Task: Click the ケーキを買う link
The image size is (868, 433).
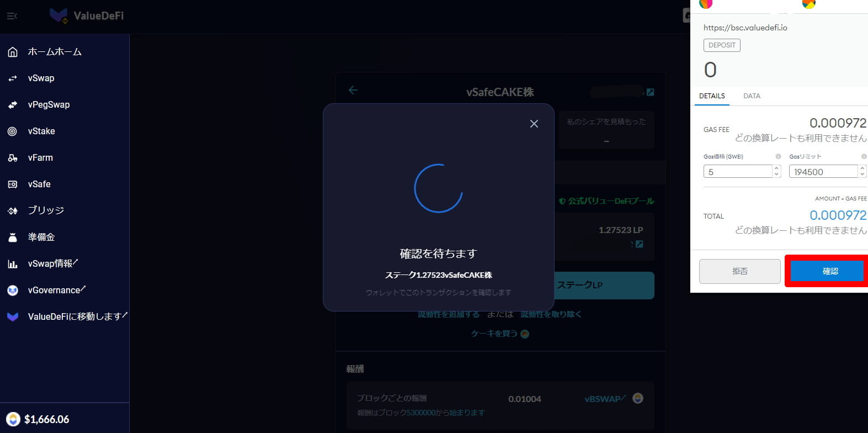Action: 494,334
